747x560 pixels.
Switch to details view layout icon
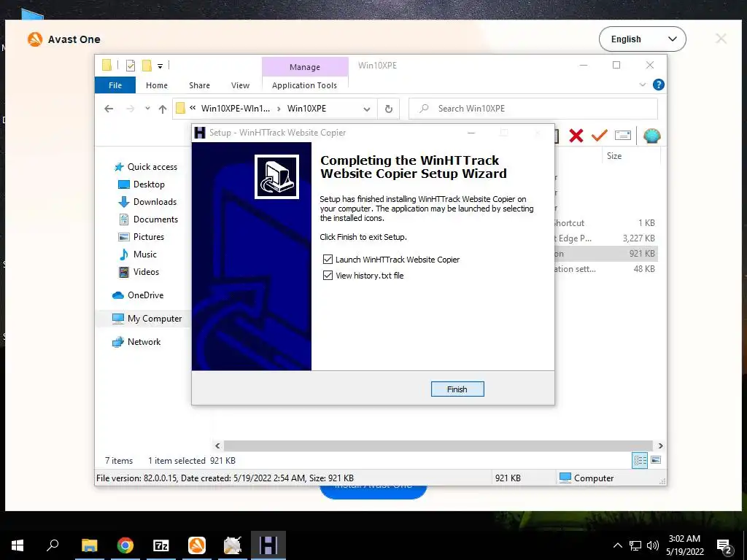640,460
